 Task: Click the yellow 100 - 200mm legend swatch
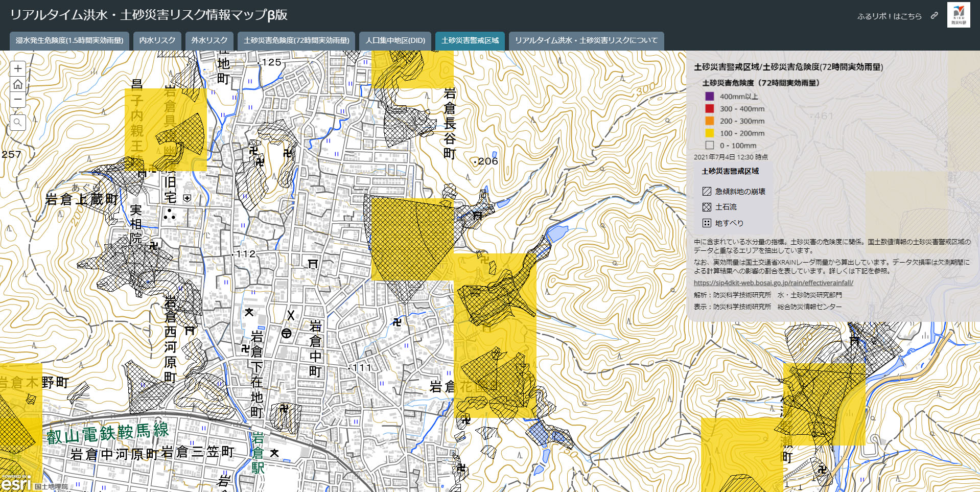[x=709, y=133]
